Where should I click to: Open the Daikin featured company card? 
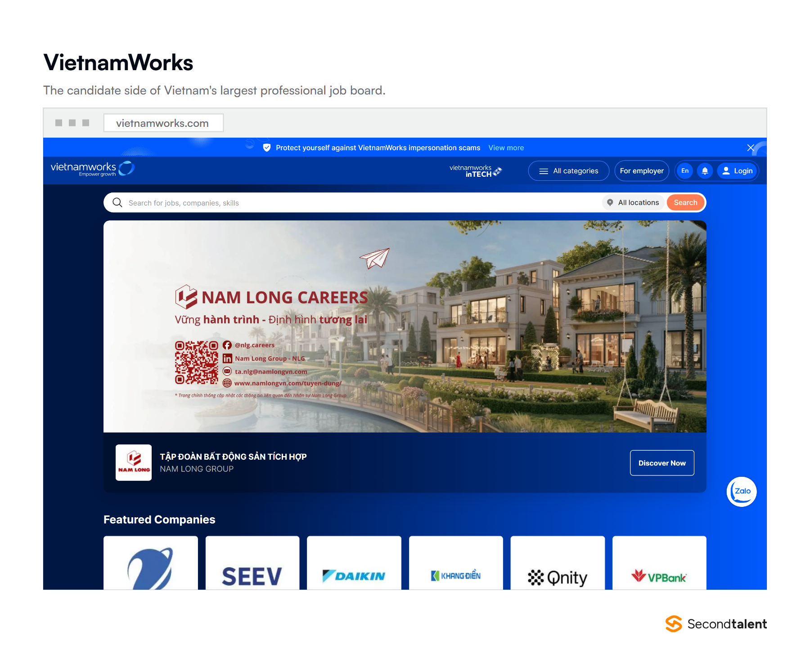click(x=354, y=563)
